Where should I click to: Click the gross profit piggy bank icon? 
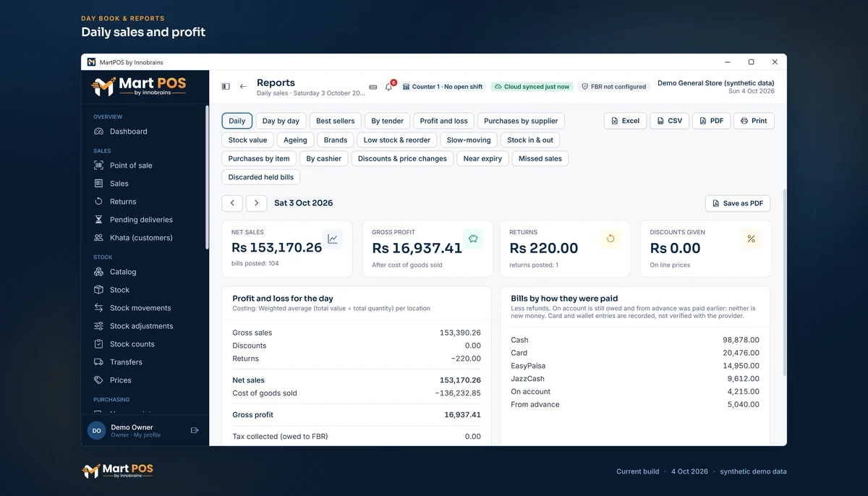point(473,239)
